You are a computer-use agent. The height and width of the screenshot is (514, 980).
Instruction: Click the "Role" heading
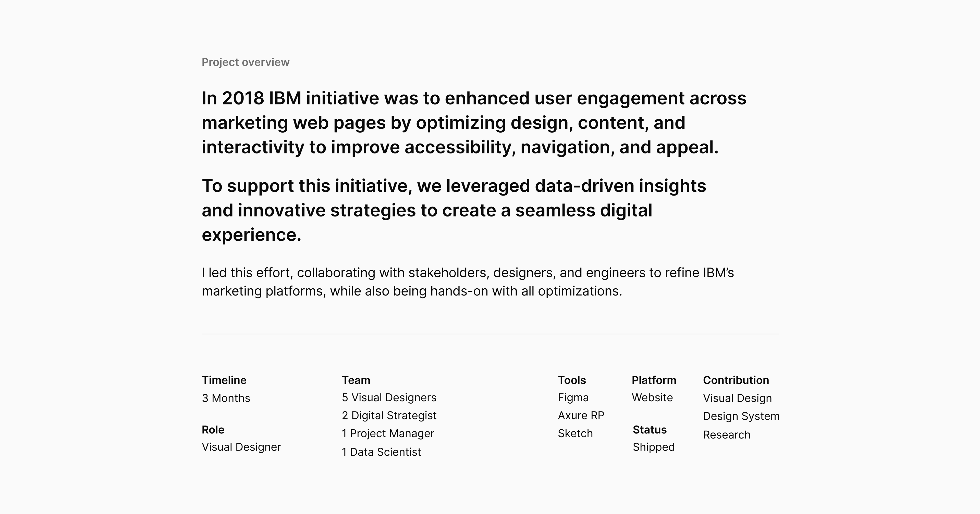click(213, 430)
